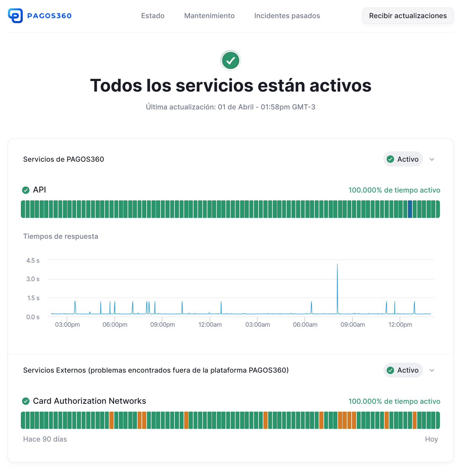The width and height of the screenshot is (465, 476).
Task: Click Card Authorization 100.000% uptime text
Action: (394, 401)
